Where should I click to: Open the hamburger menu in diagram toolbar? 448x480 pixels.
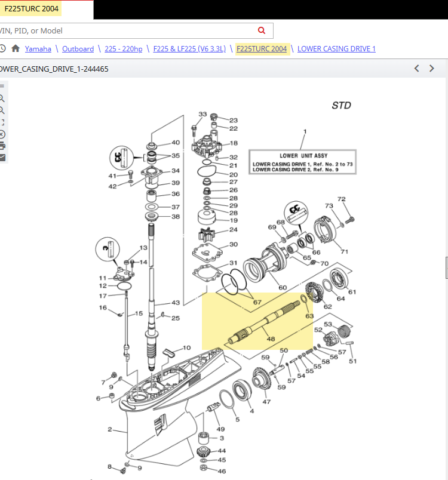2,87
